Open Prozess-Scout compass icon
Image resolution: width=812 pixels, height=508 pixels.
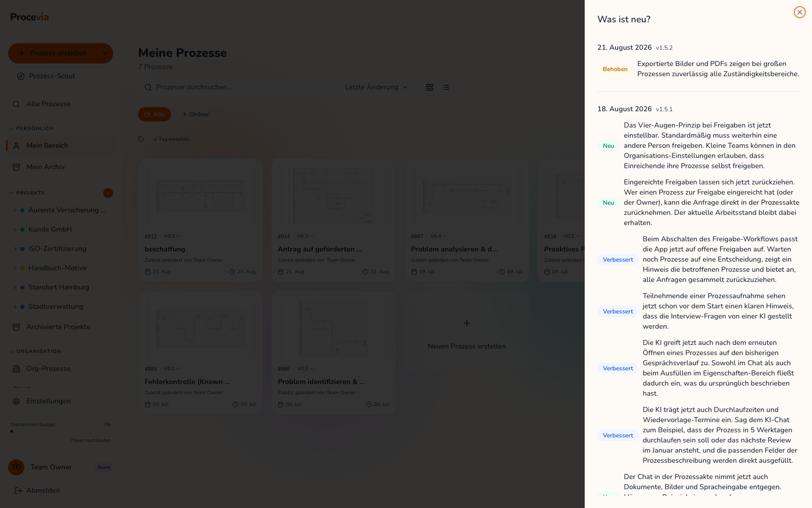[x=21, y=76]
